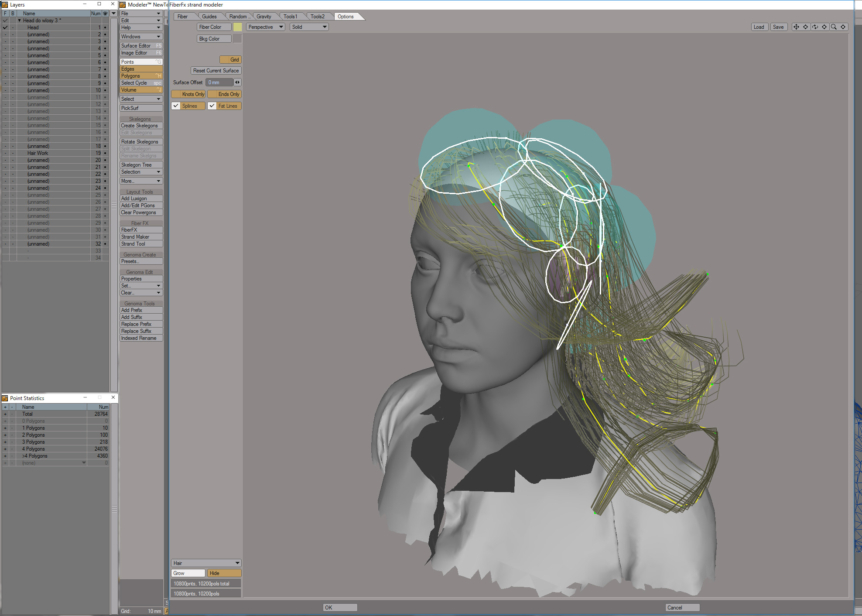Image resolution: width=862 pixels, height=616 pixels.
Task: Click the Point Statistics panel title icon
Action: pos(5,398)
